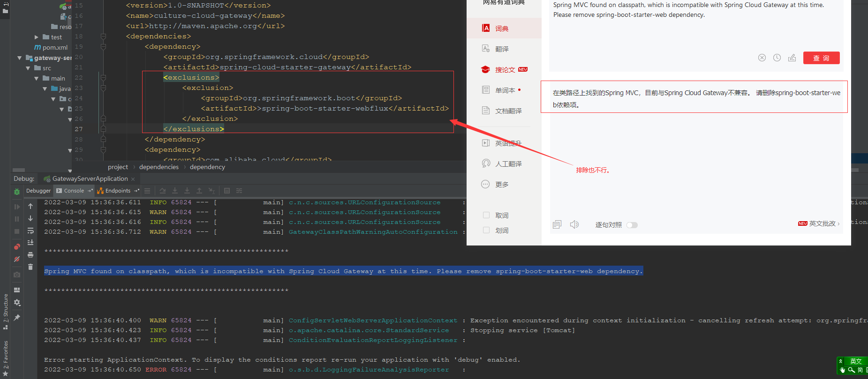The height and width of the screenshot is (379, 868).
Task: Click the pin tab icon
Action: click(x=17, y=318)
